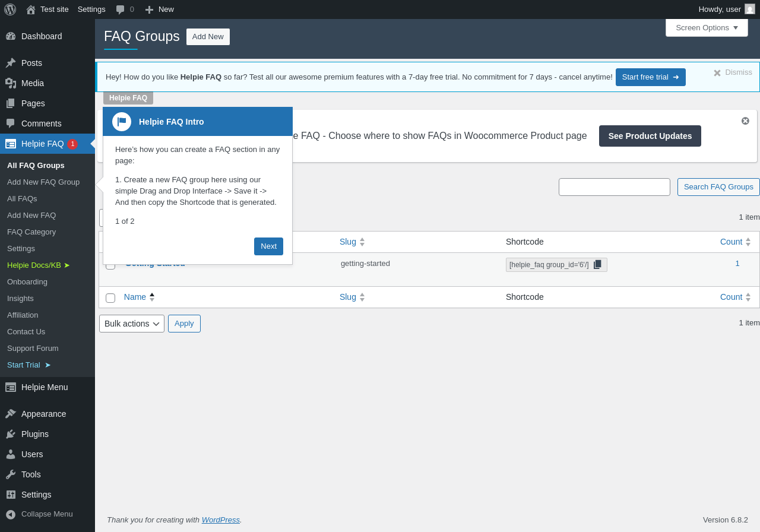Open the bottom Bulk actions dropdown

pos(132,324)
